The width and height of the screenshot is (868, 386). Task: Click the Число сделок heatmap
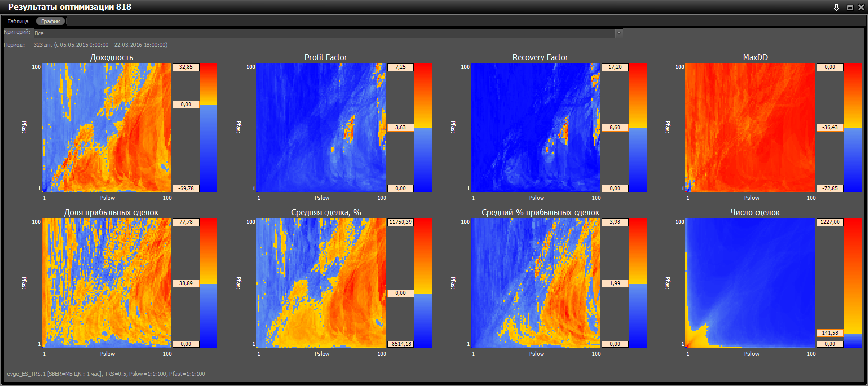point(750,283)
